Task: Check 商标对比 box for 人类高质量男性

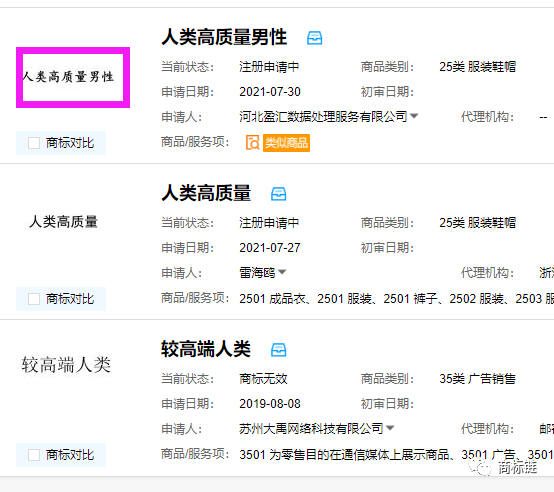Action: click(x=34, y=143)
